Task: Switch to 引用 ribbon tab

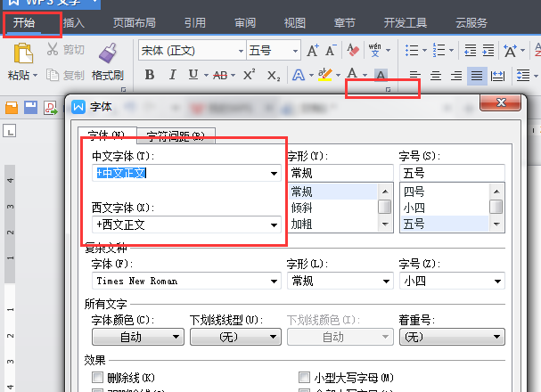Action: (195, 23)
